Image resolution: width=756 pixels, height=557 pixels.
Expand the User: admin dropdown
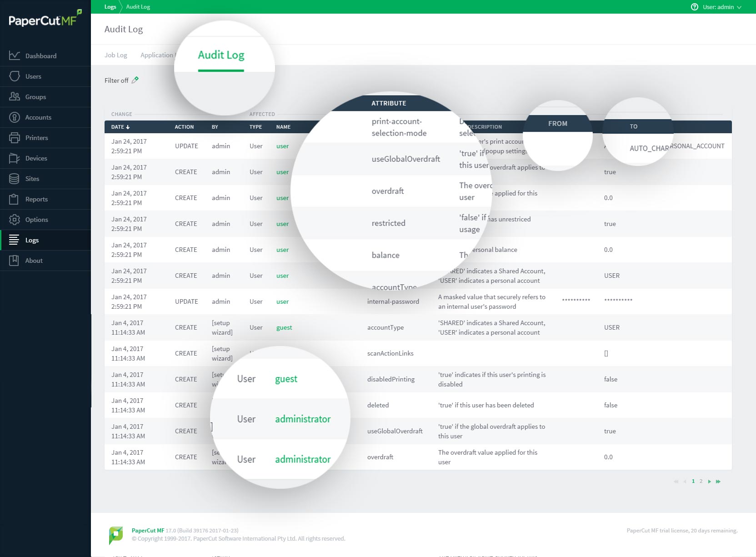(x=722, y=7)
